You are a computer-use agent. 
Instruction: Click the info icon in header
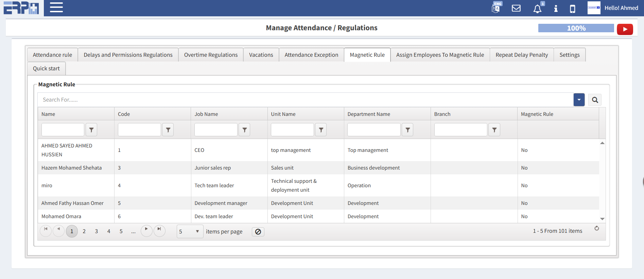click(x=556, y=8)
